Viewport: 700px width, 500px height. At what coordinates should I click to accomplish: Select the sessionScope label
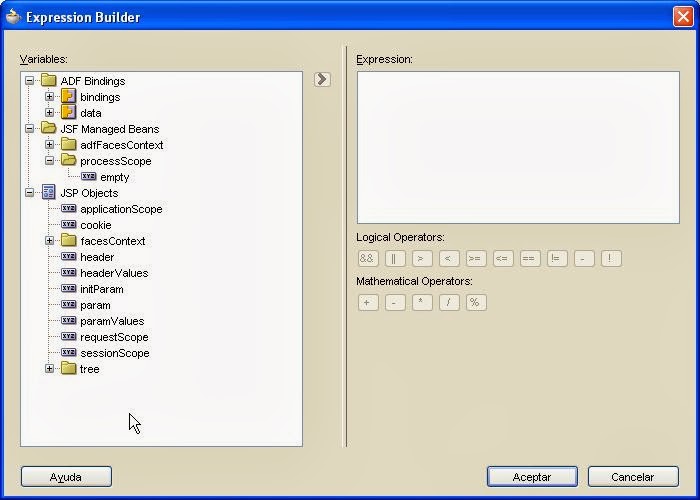click(x=115, y=353)
